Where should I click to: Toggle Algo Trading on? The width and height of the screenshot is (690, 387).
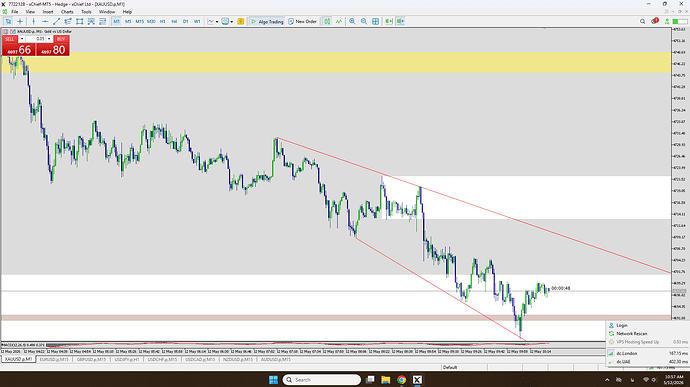point(267,21)
